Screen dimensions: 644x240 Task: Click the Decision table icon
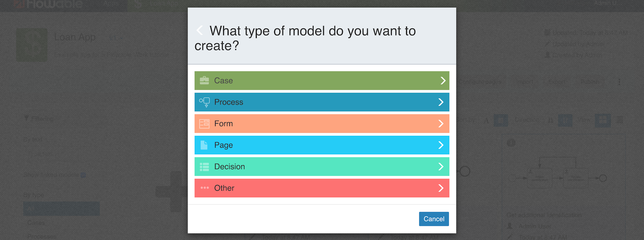(x=204, y=167)
